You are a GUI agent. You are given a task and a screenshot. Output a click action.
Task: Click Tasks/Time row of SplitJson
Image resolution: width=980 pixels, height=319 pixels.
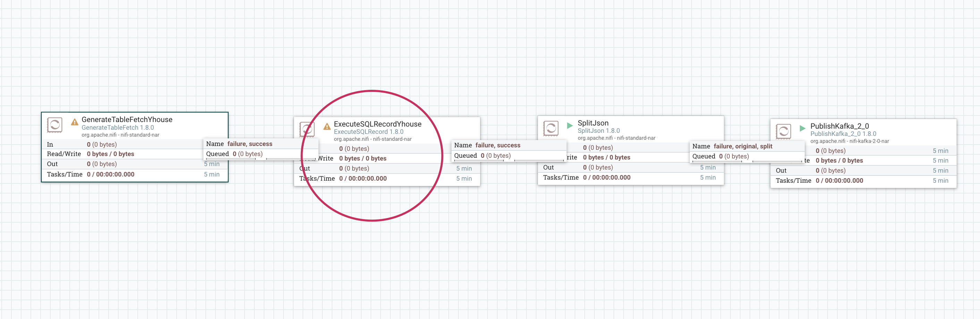coord(631,178)
